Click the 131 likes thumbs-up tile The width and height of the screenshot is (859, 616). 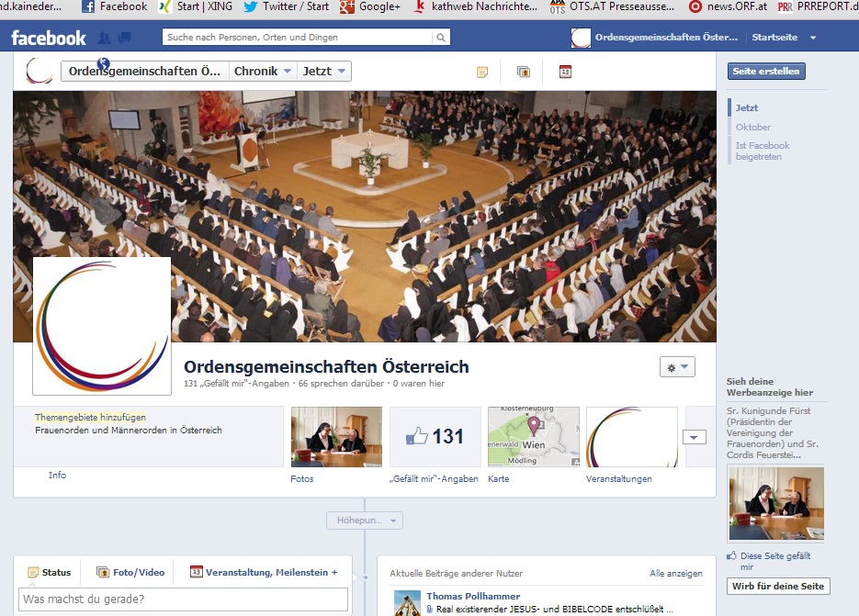[435, 437]
